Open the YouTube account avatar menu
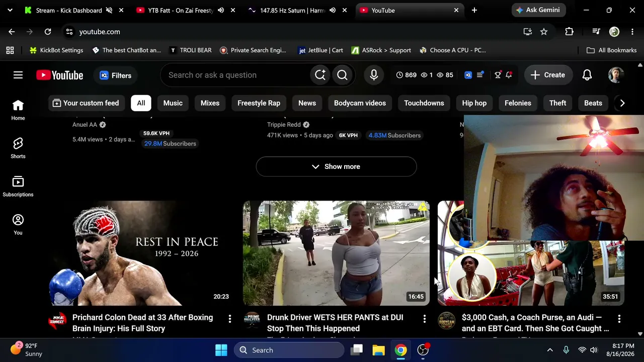Viewport: 644px width, 362px height. coord(616,75)
